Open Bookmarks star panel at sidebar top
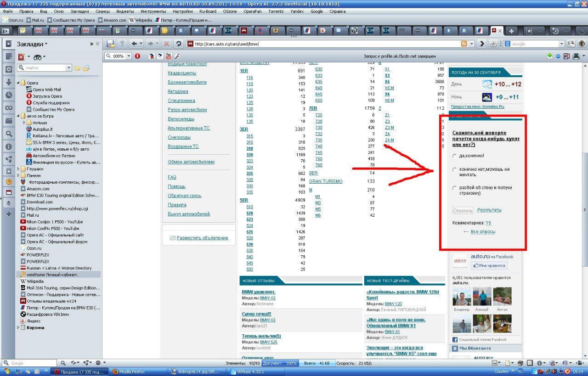 click(9, 44)
